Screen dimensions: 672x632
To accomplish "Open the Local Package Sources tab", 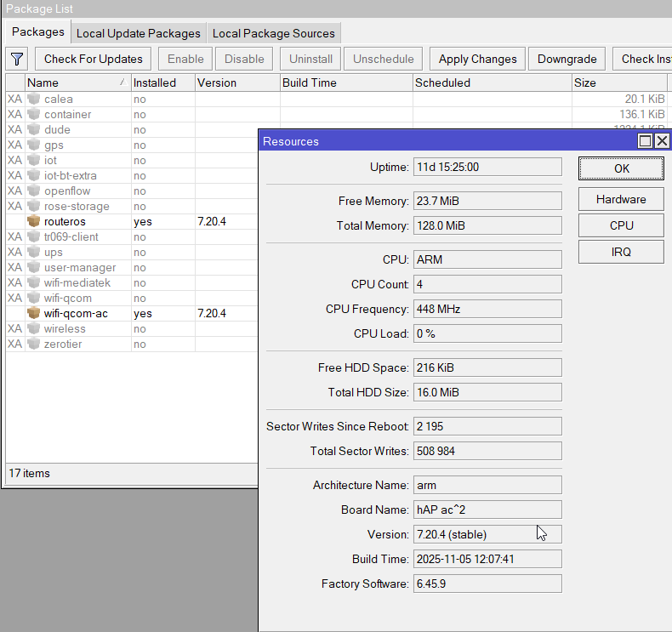I will point(273,33).
